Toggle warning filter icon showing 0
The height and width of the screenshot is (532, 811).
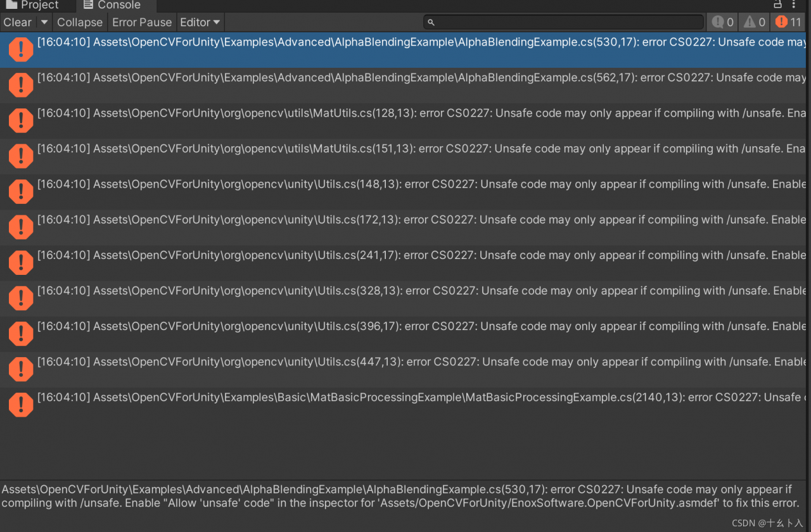pyautogui.click(x=755, y=22)
